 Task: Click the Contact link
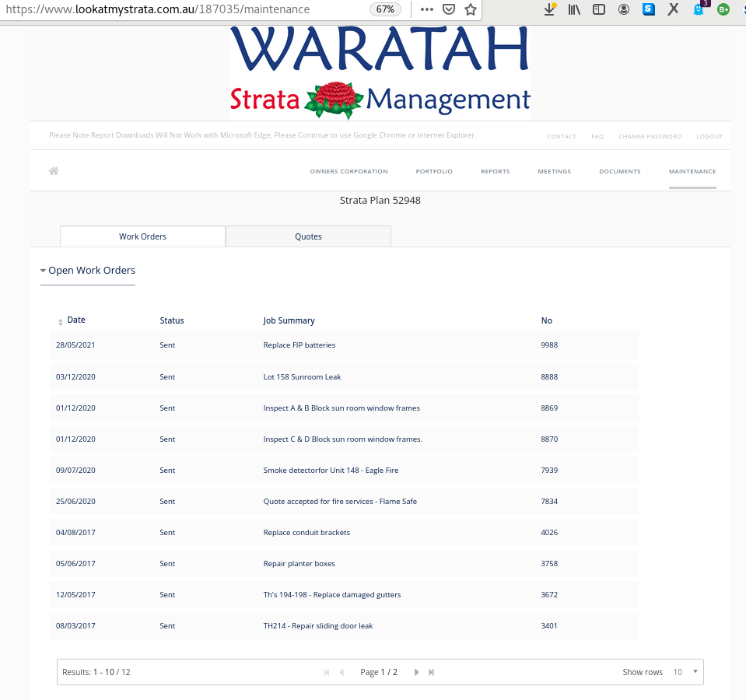pyautogui.click(x=562, y=136)
